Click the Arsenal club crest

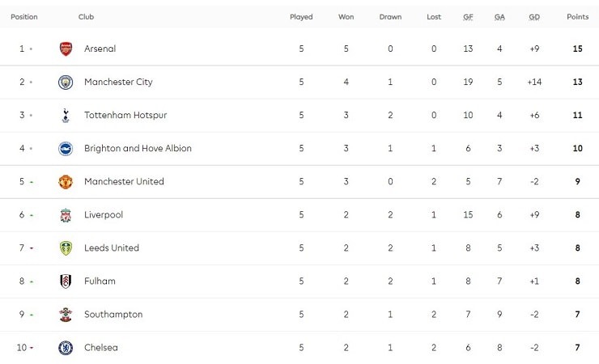(66, 49)
